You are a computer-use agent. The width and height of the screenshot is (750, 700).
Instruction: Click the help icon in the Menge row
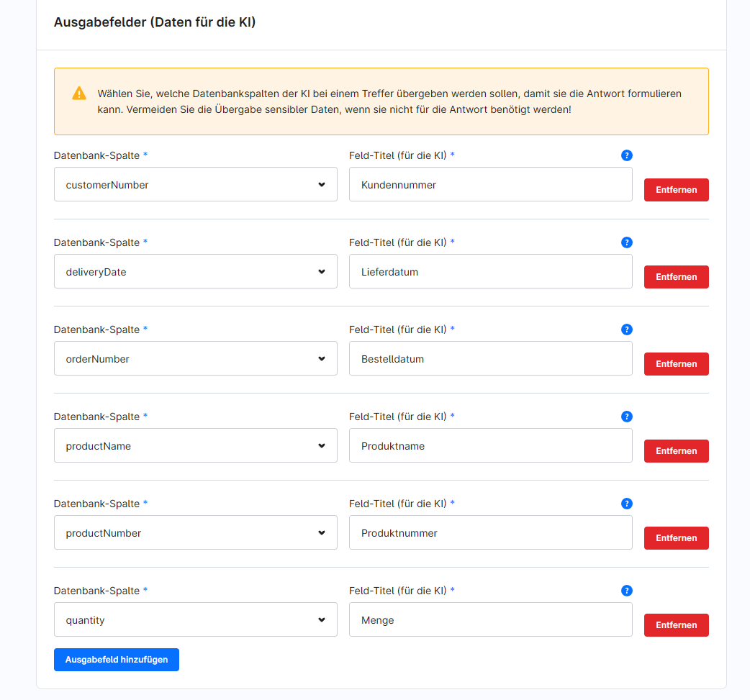tap(627, 590)
